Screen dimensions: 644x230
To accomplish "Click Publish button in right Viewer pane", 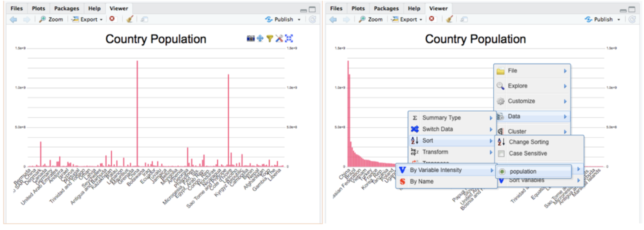I will click(599, 19).
